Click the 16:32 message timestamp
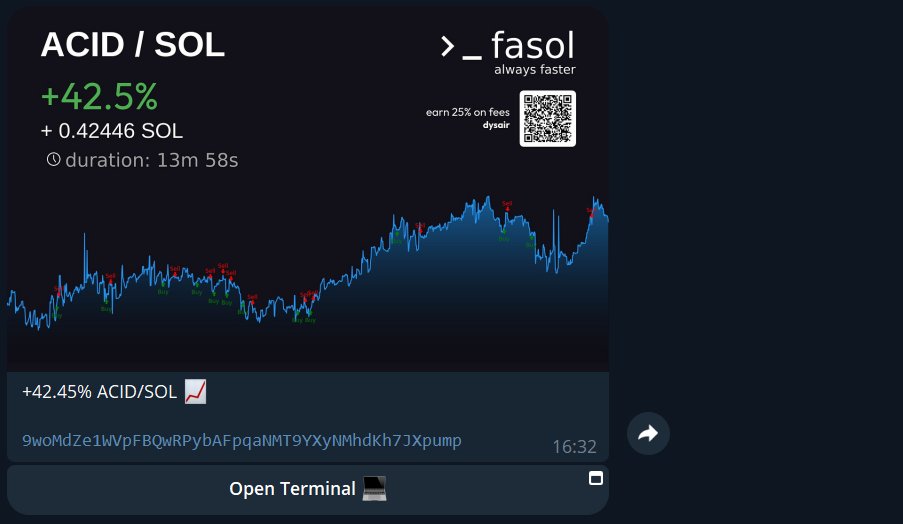Viewport: 903px width, 524px height. [574, 447]
